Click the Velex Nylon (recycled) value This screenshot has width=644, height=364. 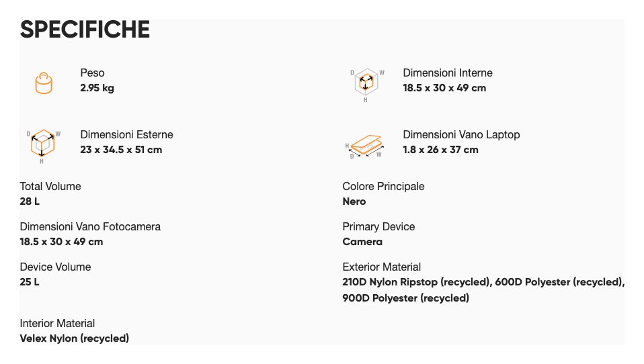[74, 338]
